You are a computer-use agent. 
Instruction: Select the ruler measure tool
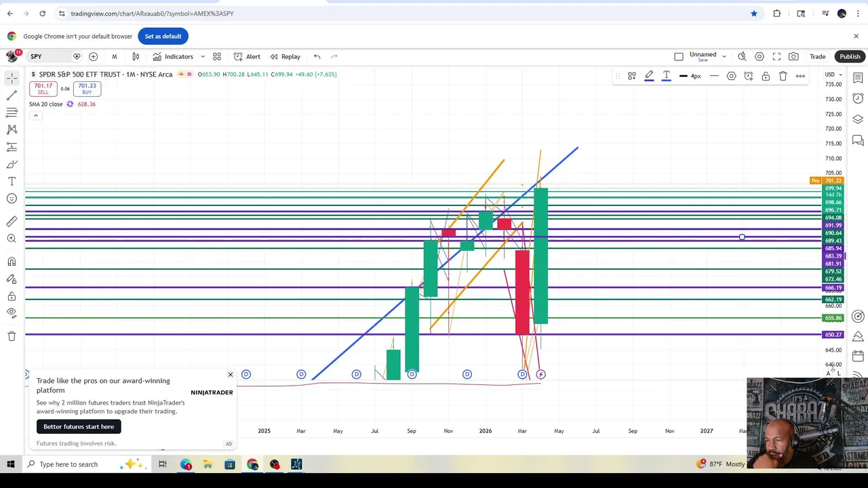click(12, 222)
